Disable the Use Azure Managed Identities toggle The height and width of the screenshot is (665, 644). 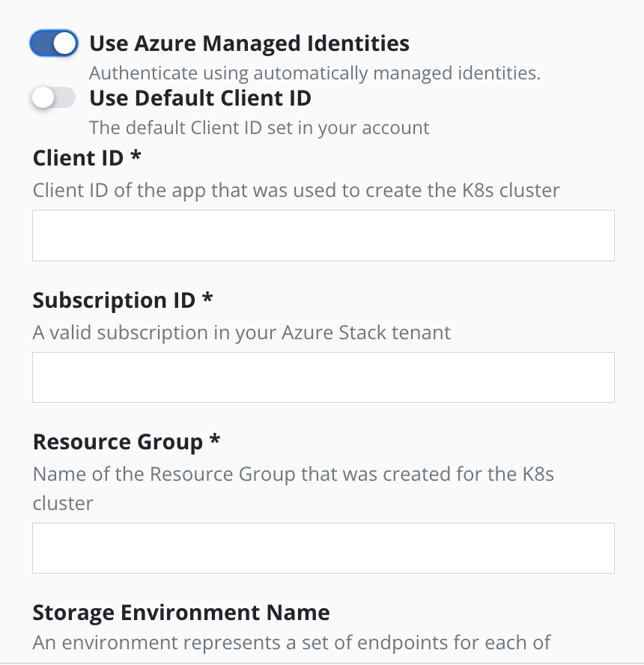[x=54, y=43]
